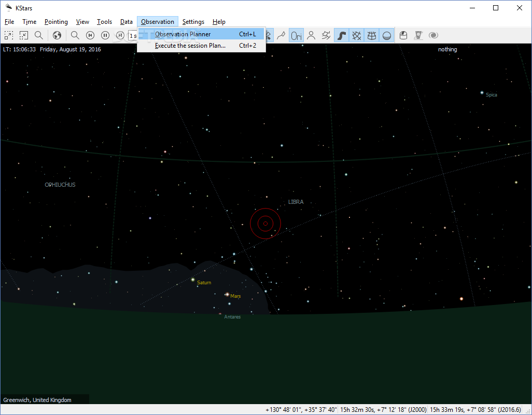
Task: Click the Zoom Out toolbar icon
Action: [23, 35]
